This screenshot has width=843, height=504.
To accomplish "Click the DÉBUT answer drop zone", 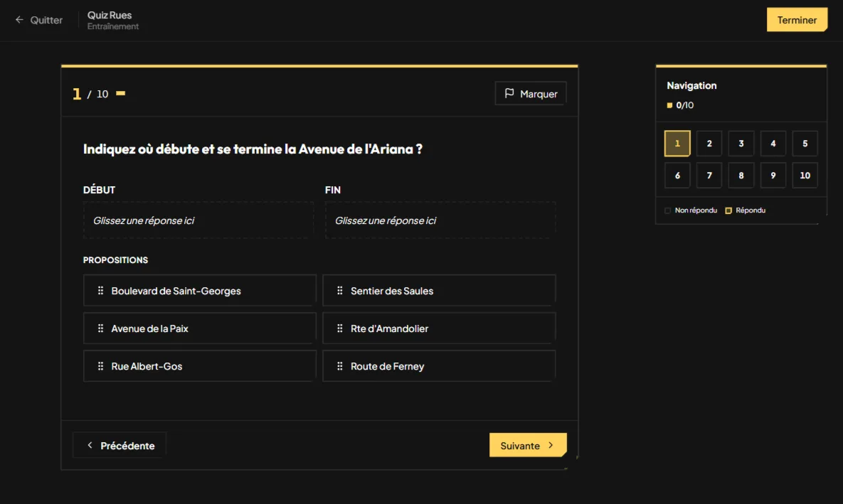I will 198,220.
